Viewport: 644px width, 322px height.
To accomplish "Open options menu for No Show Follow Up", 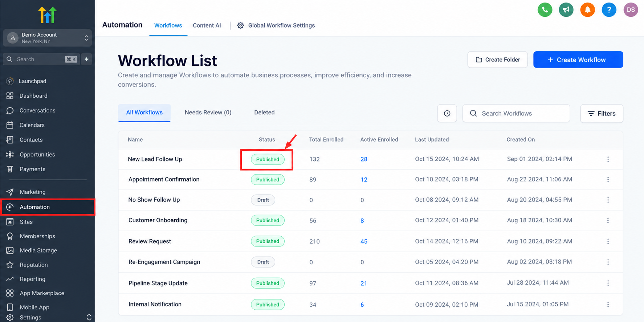I will pos(608,200).
